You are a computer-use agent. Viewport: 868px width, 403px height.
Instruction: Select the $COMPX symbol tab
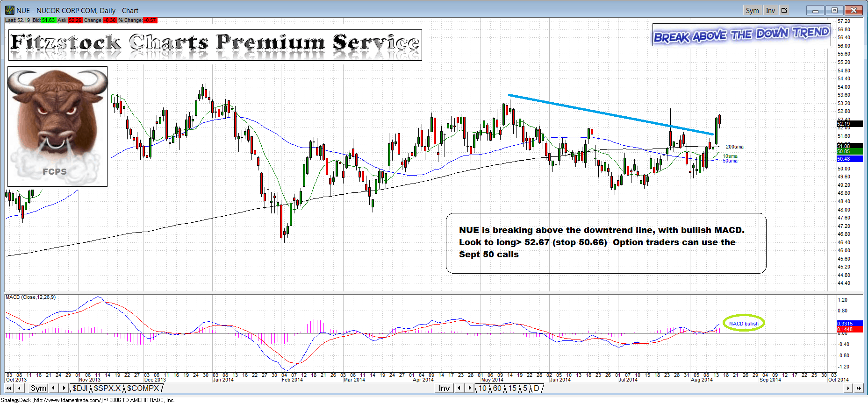pyautogui.click(x=143, y=388)
